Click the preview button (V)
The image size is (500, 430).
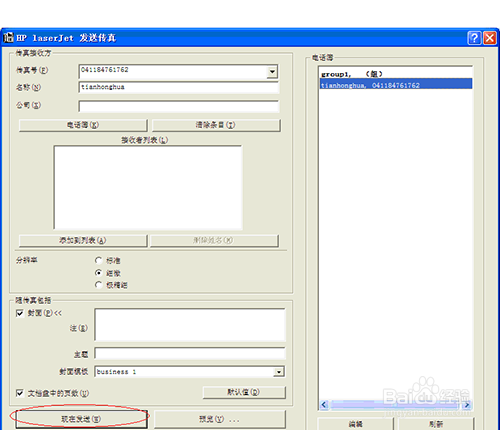[219, 419]
